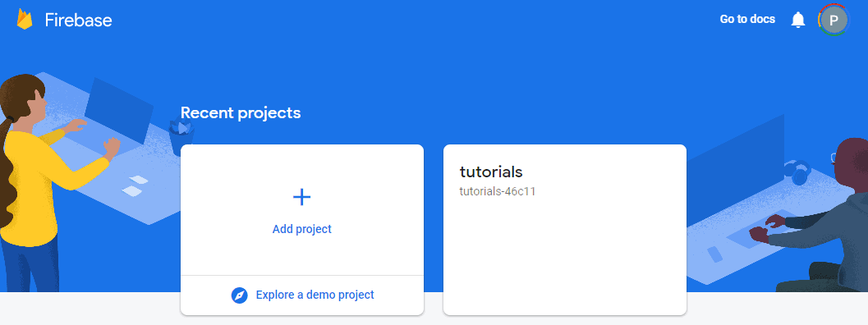
Task: Click the Firebase flame logo icon
Action: 25,20
